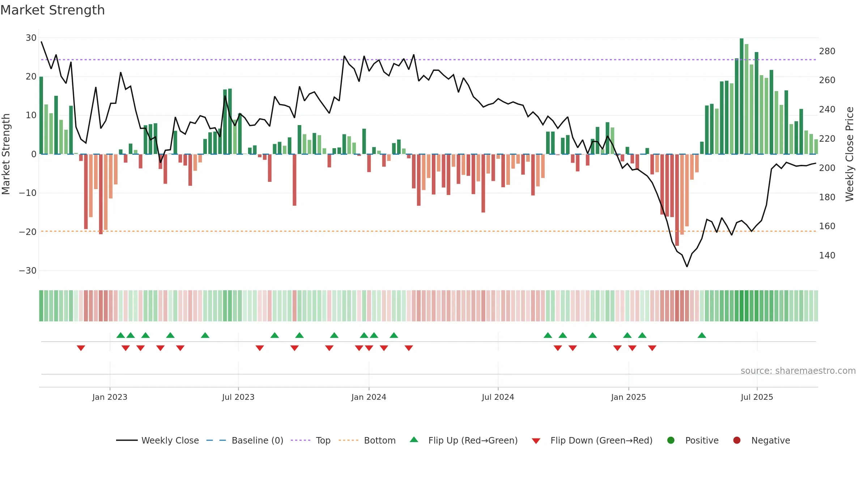Click the 140 tick on right axis
This screenshot has width=868, height=488.
[x=827, y=256]
